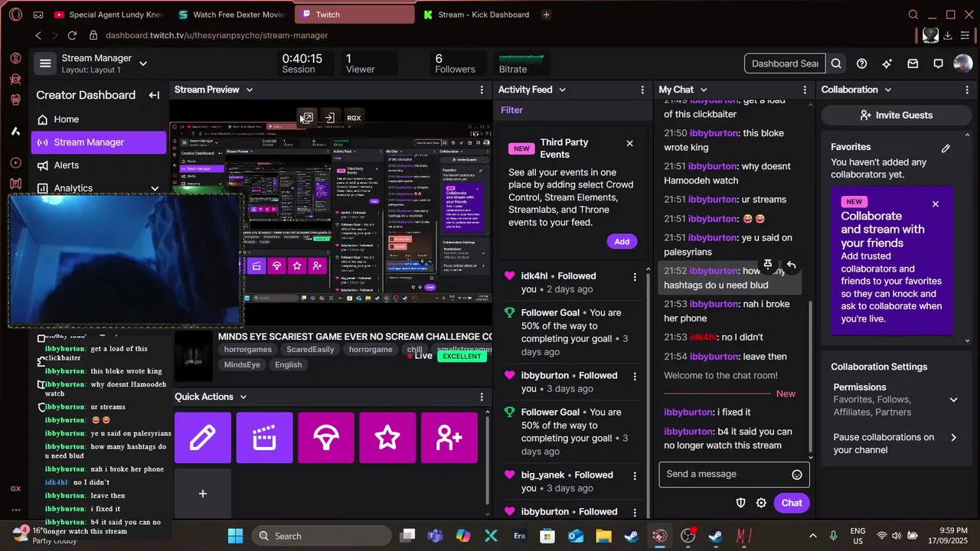Expand the Activity Feed panel dropdown
This screenshot has width=980, height=551.
pos(562,90)
